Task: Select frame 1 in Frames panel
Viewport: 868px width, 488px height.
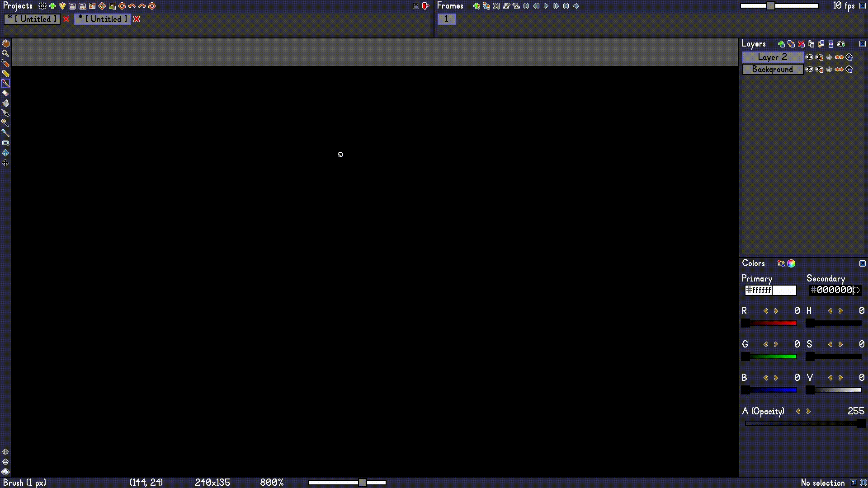Action: pos(447,19)
